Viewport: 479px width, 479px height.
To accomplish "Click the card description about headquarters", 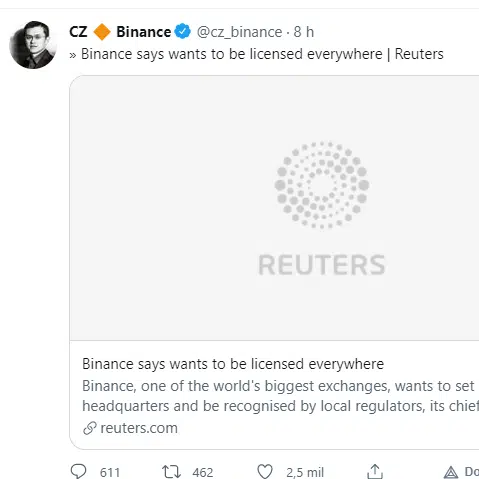I will [x=280, y=396].
